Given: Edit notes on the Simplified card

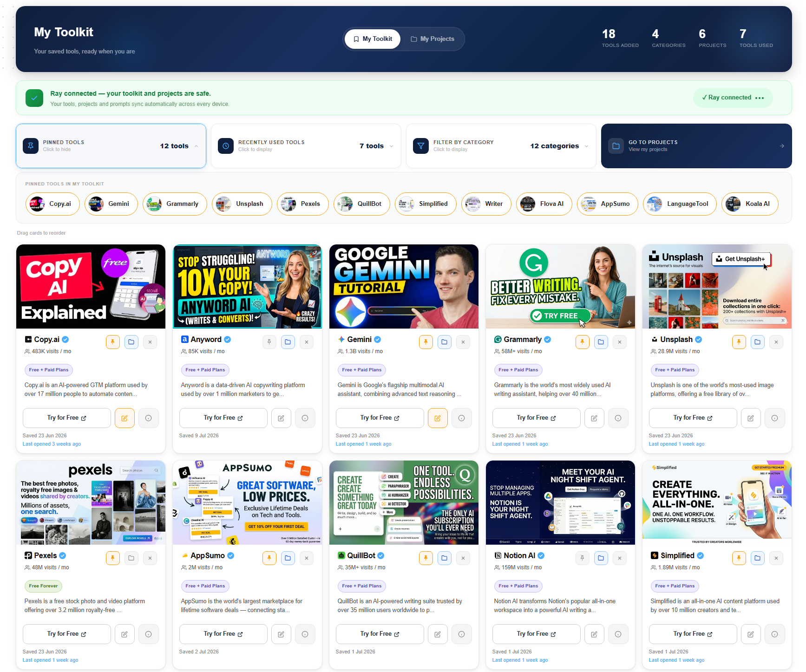Looking at the screenshot, I should (x=751, y=634).
